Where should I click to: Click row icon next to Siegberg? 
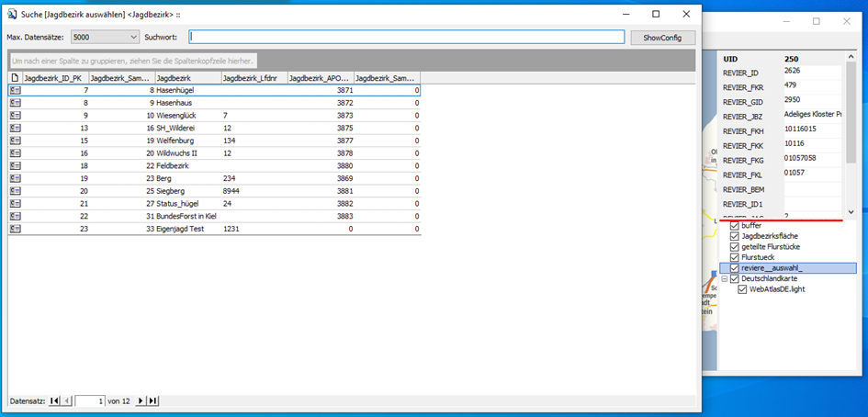pyautogui.click(x=15, y=191)
